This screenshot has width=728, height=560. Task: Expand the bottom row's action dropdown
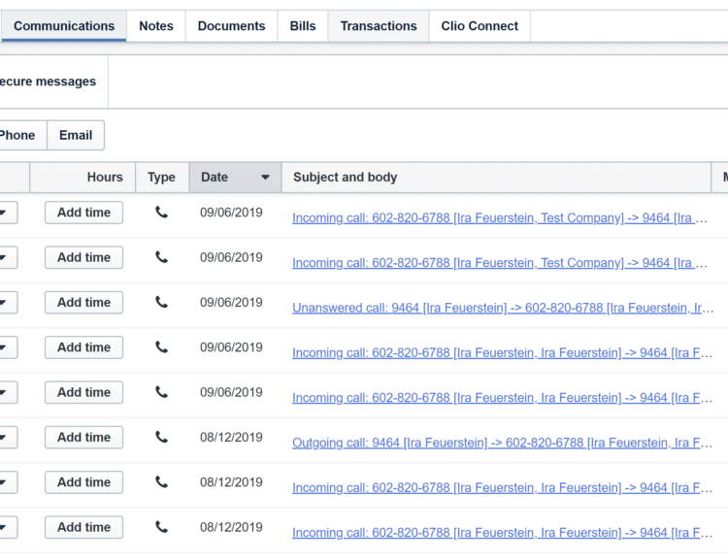click(7, 527)
